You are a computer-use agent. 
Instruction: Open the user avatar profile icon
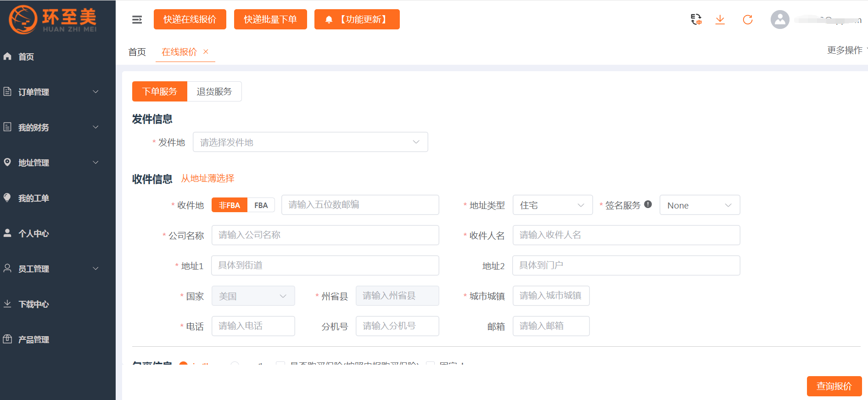(x=780, y=19)
